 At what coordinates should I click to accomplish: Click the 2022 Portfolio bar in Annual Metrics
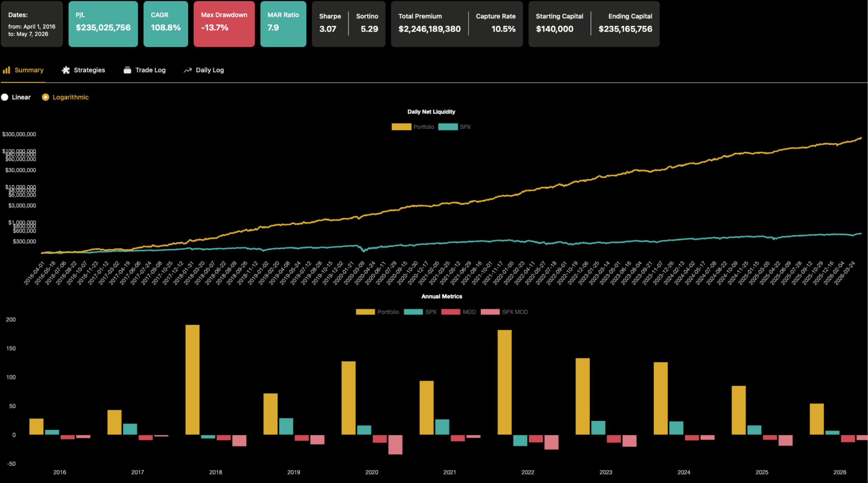coord(504,382)
